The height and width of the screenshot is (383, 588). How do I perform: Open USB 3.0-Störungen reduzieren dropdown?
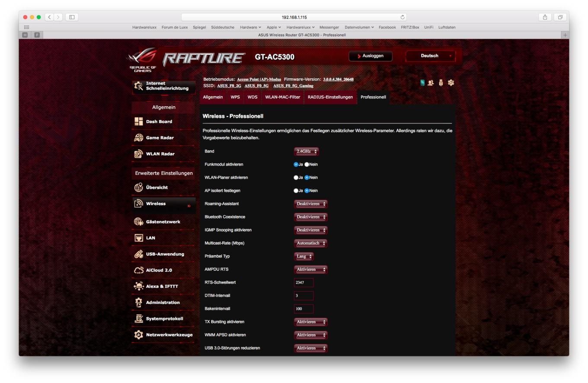point(311,348)
